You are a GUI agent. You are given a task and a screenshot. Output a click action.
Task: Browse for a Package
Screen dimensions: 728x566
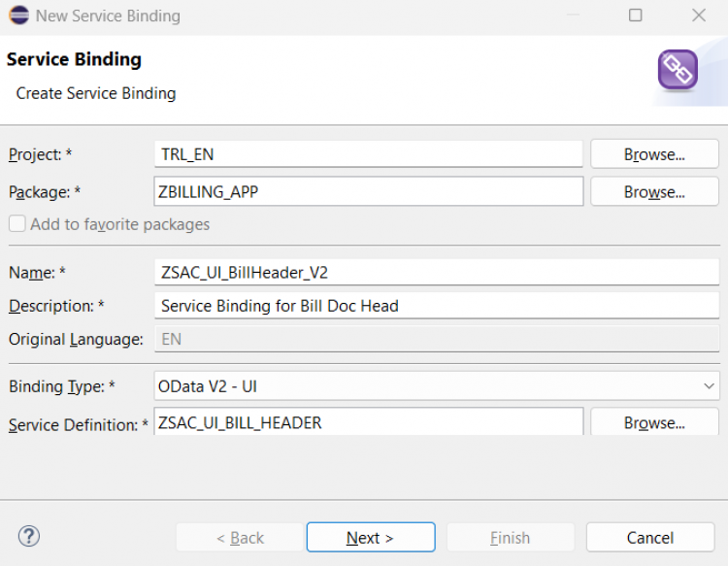click(654, 192)
